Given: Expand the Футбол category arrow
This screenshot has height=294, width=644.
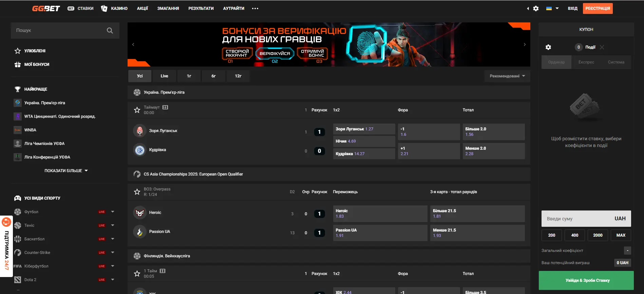Looking at the screenshot, I should (x=113, y=212).
